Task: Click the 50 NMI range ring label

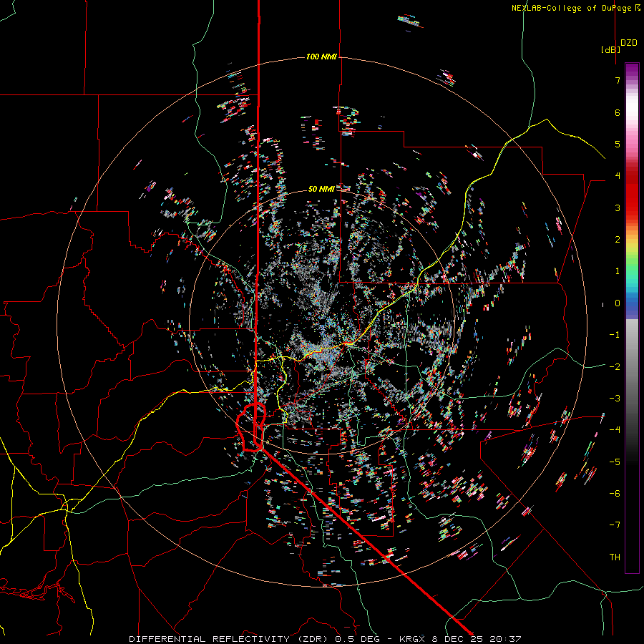Action: click(x=321, y=189)
